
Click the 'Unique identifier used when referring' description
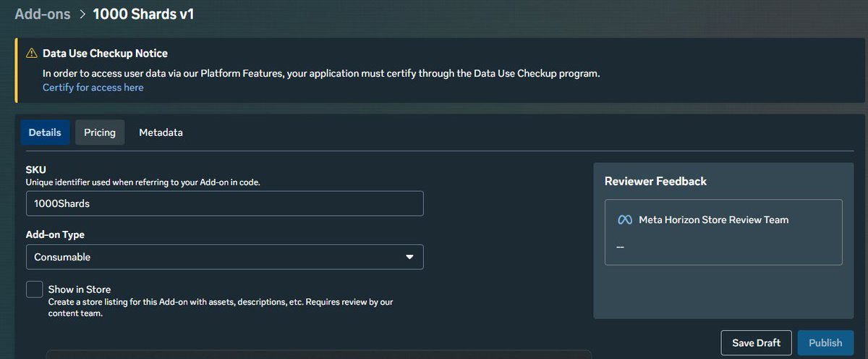(x=143, y=182)
